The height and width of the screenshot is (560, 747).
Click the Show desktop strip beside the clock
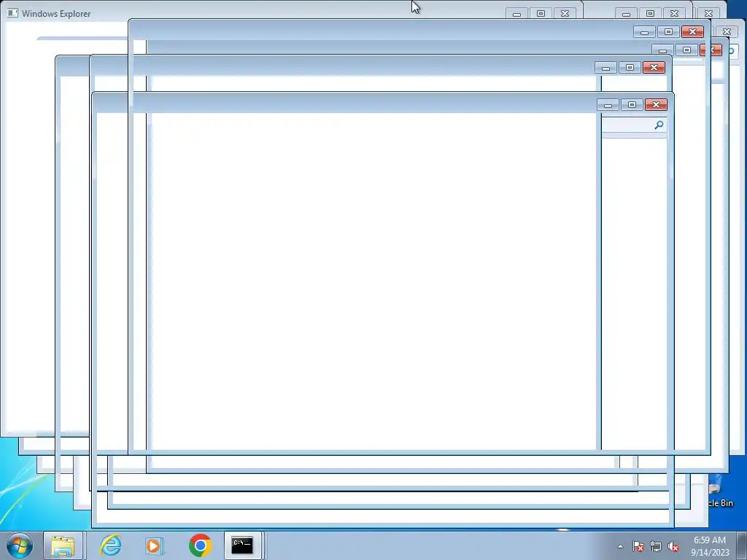742,545
